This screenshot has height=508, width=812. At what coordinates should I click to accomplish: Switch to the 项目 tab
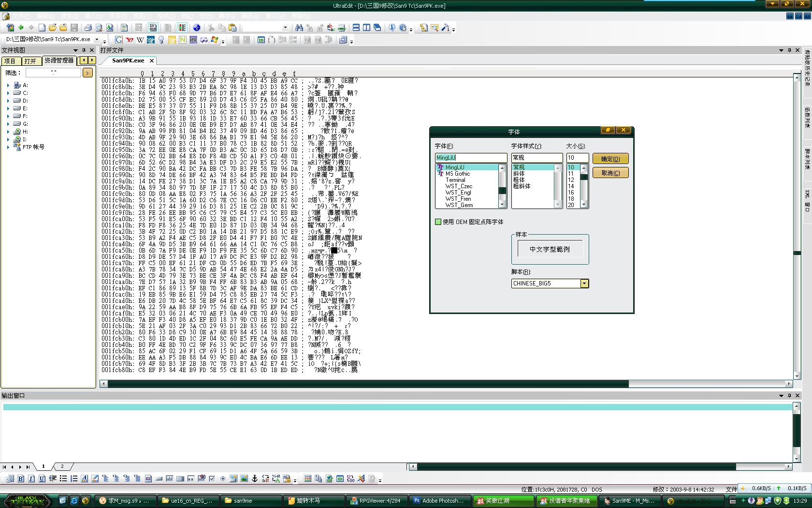click(10, 61)
